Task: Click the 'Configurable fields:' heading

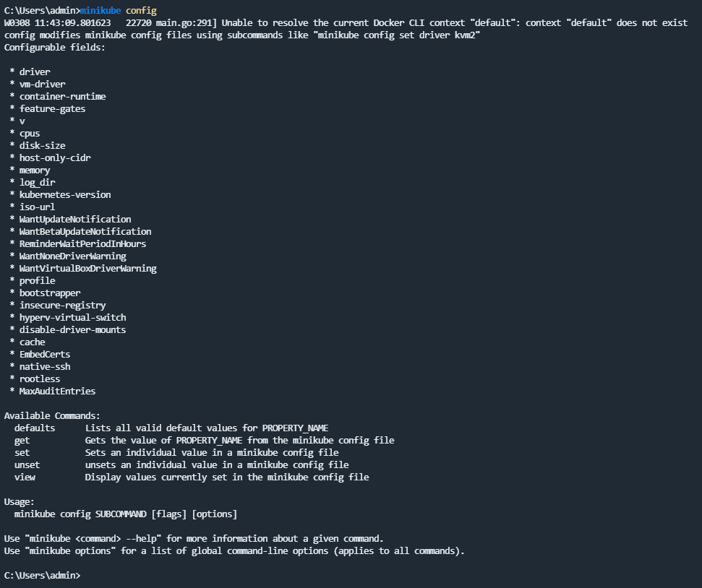Action: 55,48
